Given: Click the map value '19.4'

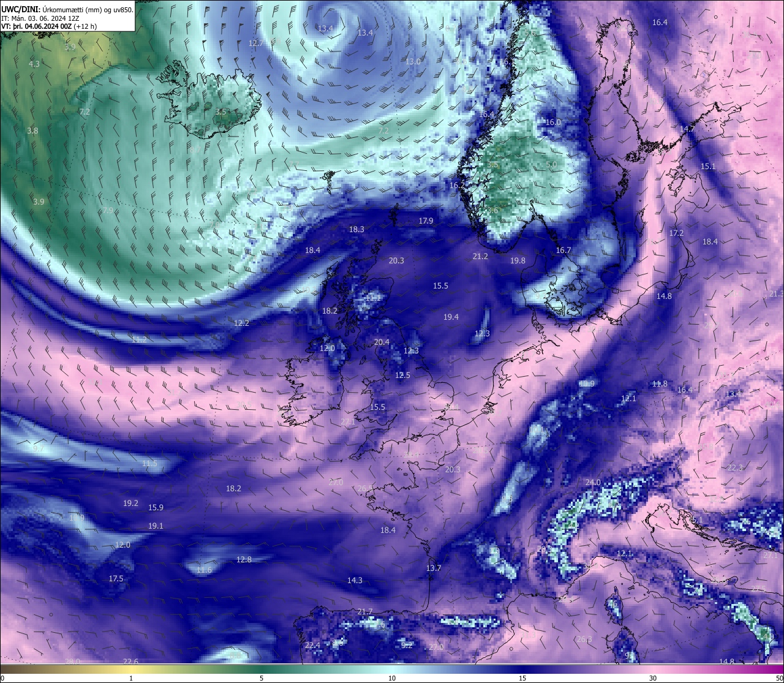Looking at the screenshot, I should [x=451, y=317].
